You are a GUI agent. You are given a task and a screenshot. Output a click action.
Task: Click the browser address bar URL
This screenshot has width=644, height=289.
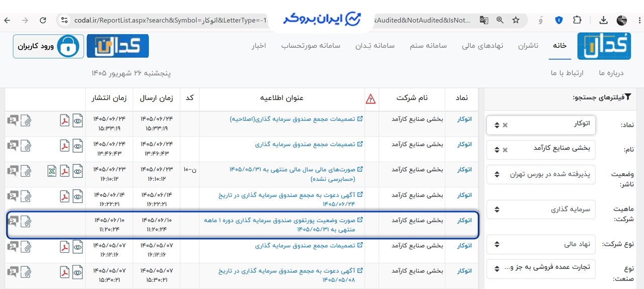point(171,20)
